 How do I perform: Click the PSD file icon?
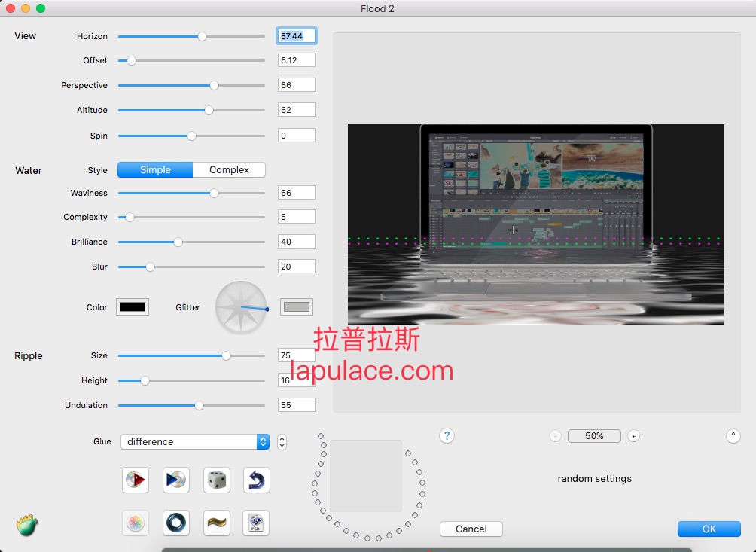pyautogui.click(x=256, y=523)
